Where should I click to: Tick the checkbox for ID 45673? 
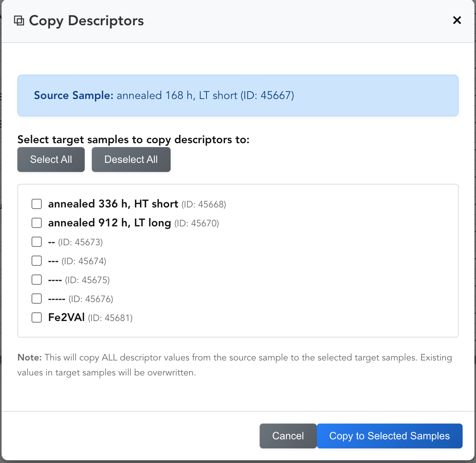[37, 242]
